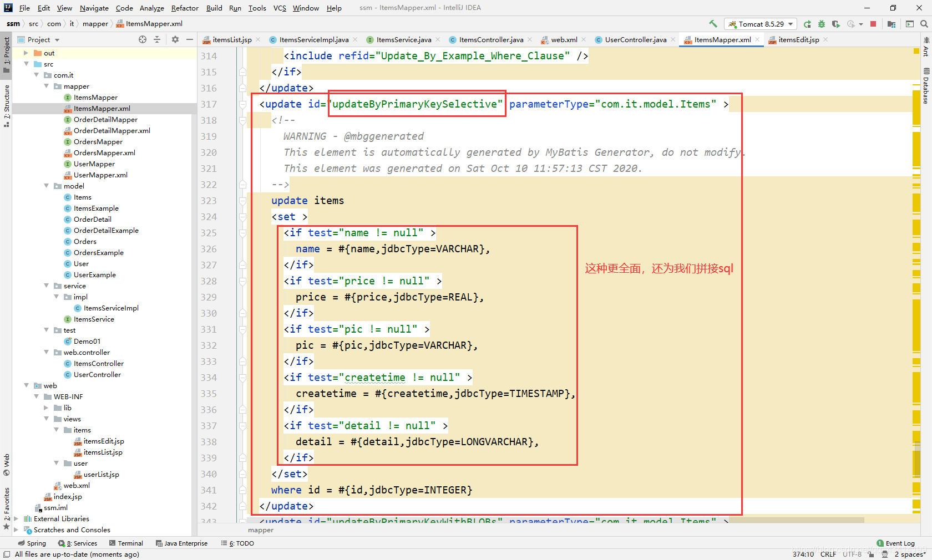This screenshot has width=932, height=560.
Task: Change CRLF line separator setting
Action: pos(828,554)
